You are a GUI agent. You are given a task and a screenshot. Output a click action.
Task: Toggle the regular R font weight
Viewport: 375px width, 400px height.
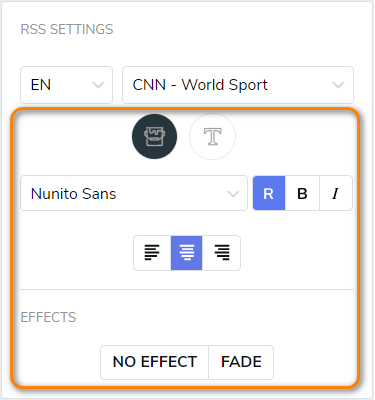point(269,193)
